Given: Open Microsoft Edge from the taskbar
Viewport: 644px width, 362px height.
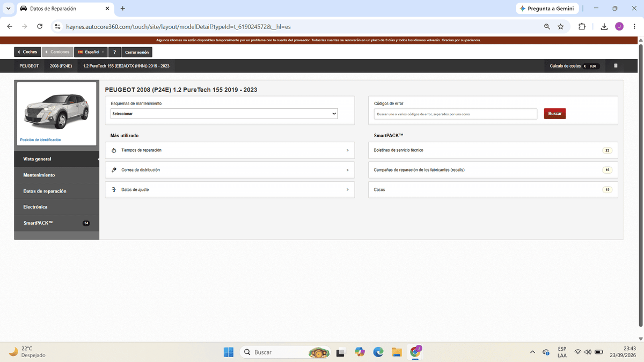Looking at the screenshot, I should tap(378, 352).
